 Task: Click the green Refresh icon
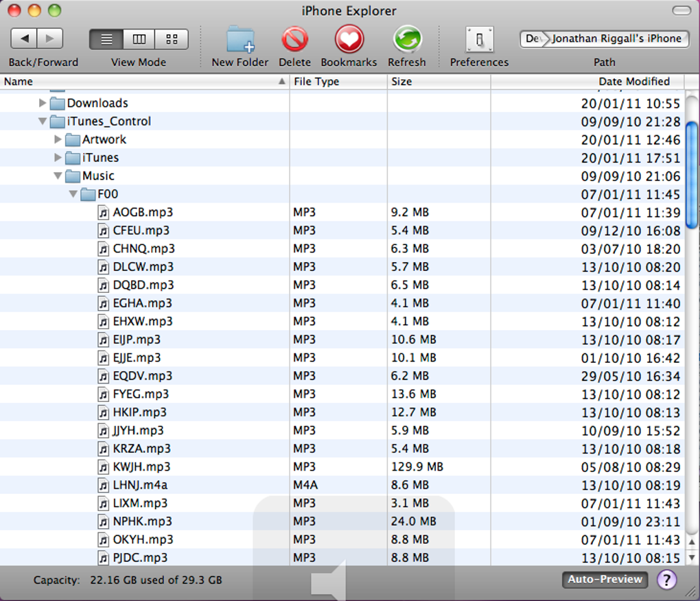pyautogui.click(x=407, y=39)
